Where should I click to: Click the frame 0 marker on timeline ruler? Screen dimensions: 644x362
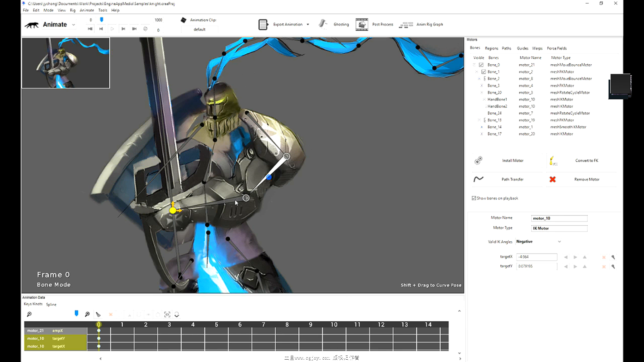pyautogui.click(x=99, y=324)
